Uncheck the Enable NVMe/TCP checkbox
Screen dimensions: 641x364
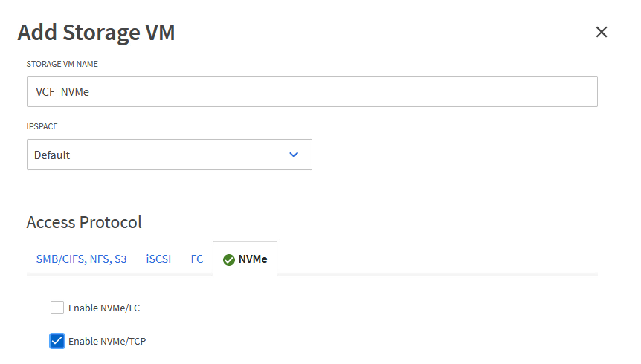click(x=57, y=341)
